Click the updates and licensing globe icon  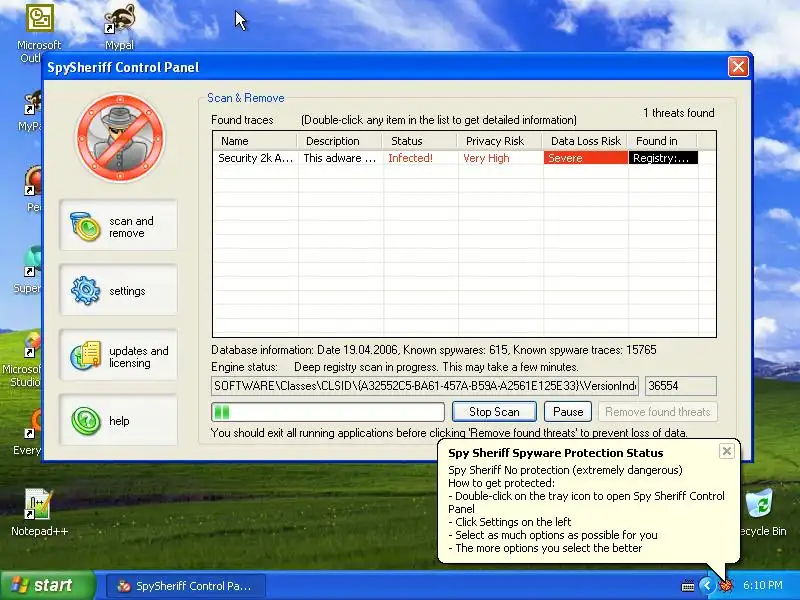85,356
